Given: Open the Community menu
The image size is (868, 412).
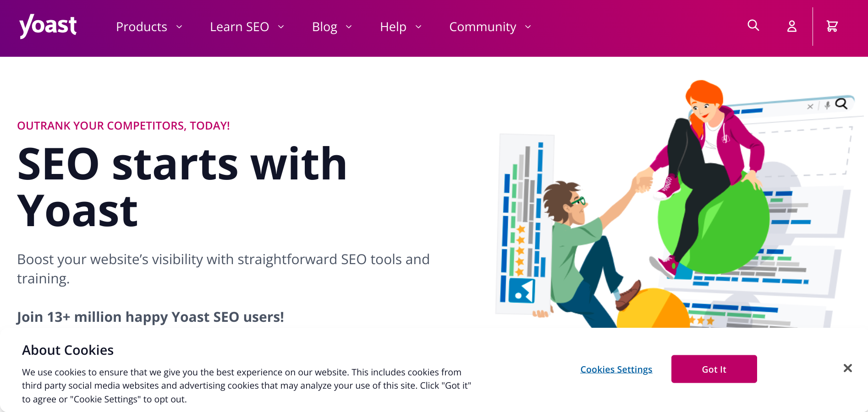Looking at the screenshot, I should pyautogui.click(x=483, y=27).
